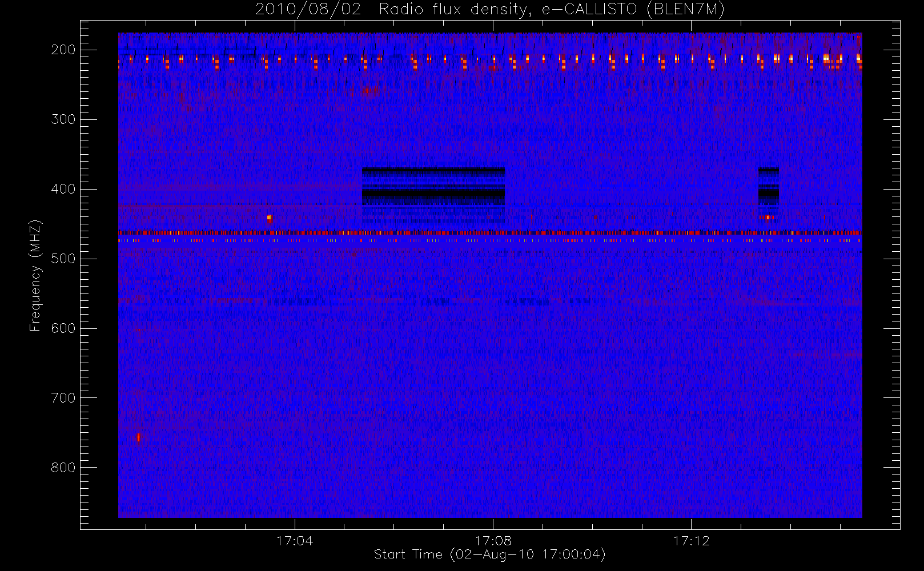This screenshot has height=571, width=924.
Task: Click the 'Frequency (MHZ)' axis label
Action: tap(35, 276)
